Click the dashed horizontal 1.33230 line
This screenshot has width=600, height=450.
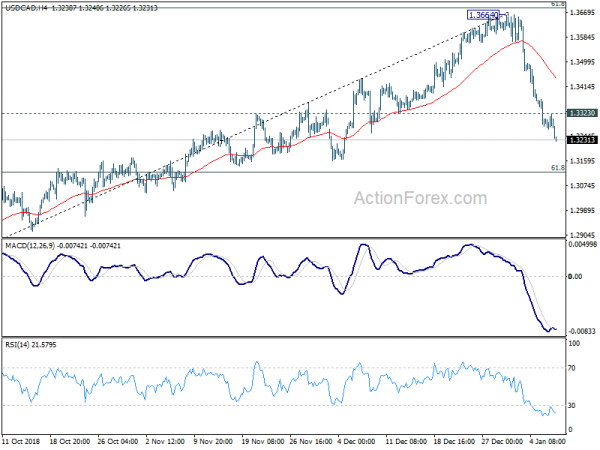coord(283,113)
